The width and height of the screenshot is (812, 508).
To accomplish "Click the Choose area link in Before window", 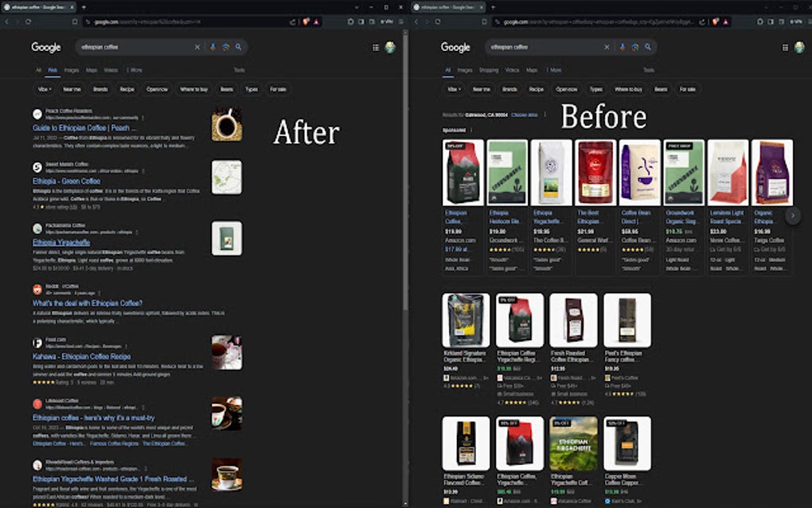I will (x=524, y=115).
